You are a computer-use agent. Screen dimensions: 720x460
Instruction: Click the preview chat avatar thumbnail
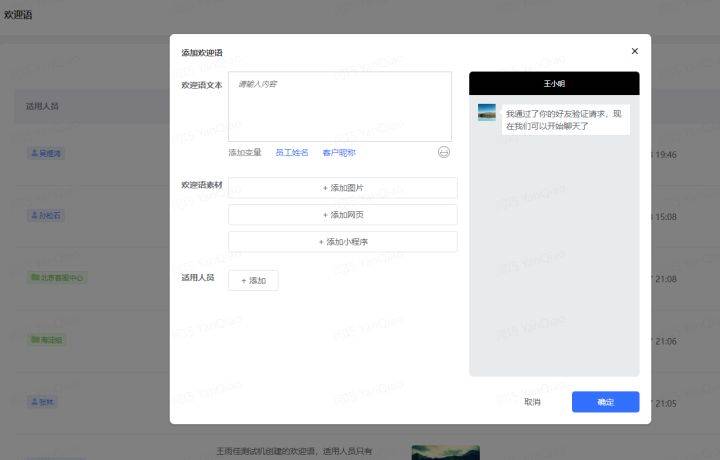pyautogui.click(x=487, y=112)
